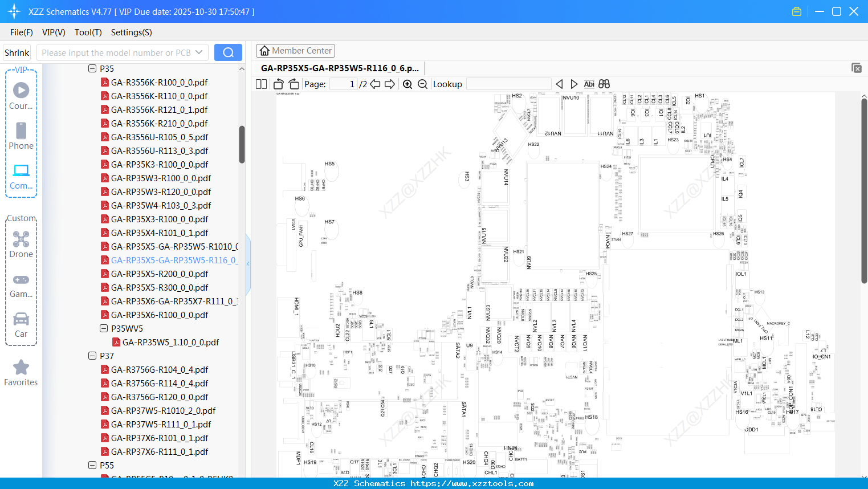
Task: Click the Lookup text field
Action: click(x=508, y=84)
